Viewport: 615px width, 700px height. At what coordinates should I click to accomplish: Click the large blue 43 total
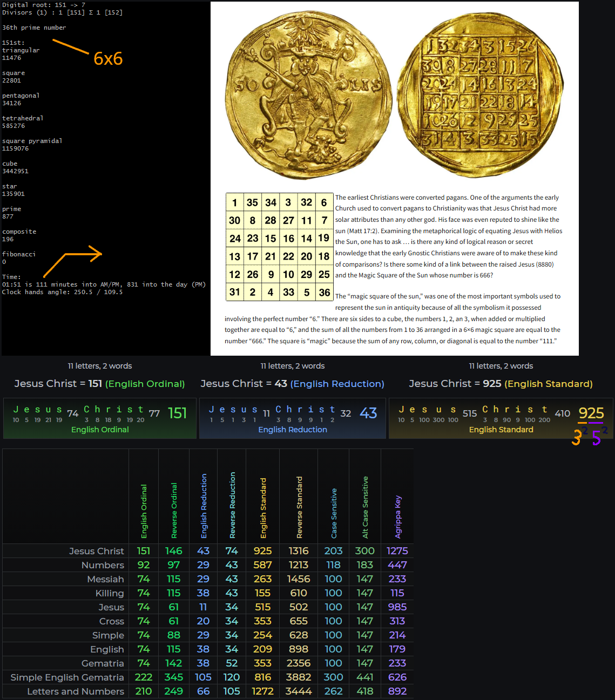(x=368, y=413)
